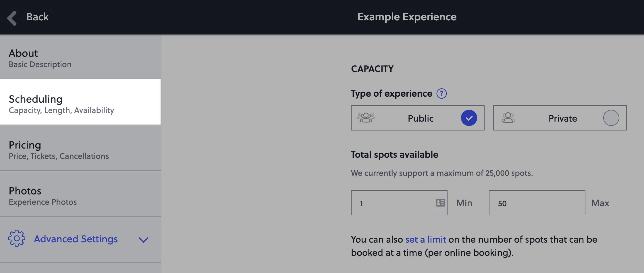This screenshot has width=644, height=273.
Task: Open the About section
Action: [x=80, y=57]
